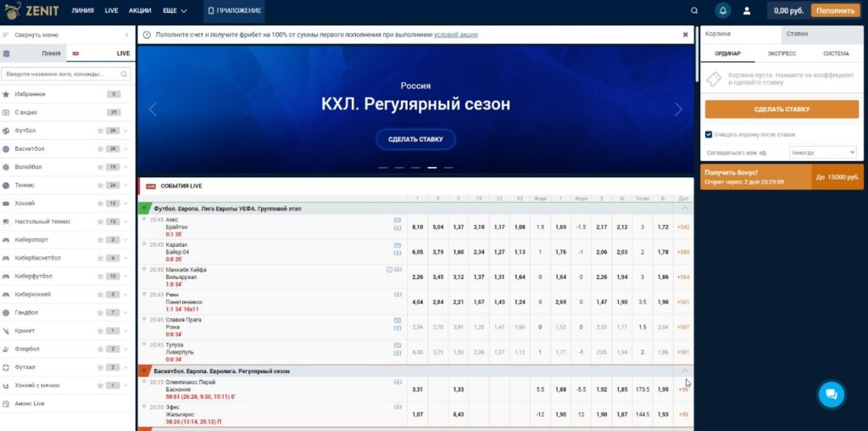Close the promo notification bar
This screenshot has height=431, width=868.
click(x=685, y=35)
